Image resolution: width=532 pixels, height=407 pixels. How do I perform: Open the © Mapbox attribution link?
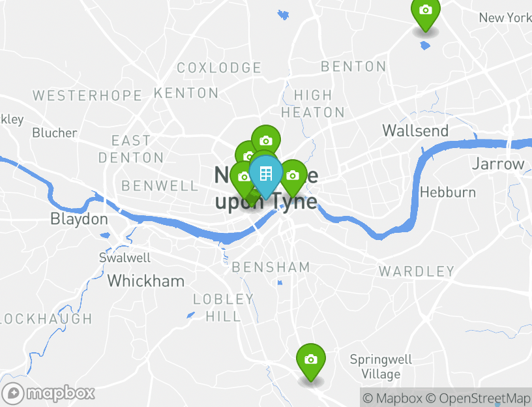point(392,398)
